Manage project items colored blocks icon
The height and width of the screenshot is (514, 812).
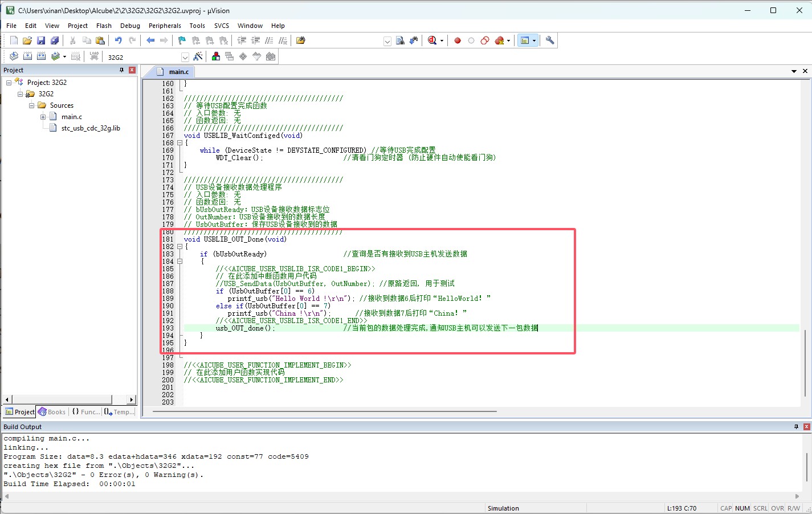tap(215, 56)
